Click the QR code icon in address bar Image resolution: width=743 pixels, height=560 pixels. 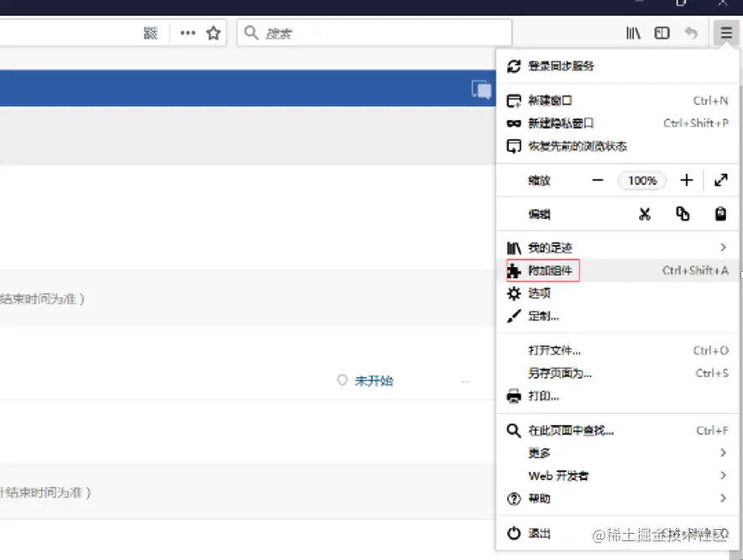(x=150, y=33)
